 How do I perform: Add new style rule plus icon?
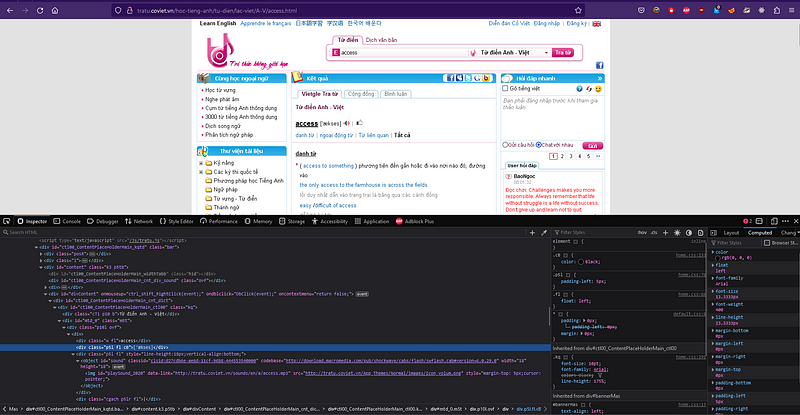pyautogui.click(x=665, y=232)
